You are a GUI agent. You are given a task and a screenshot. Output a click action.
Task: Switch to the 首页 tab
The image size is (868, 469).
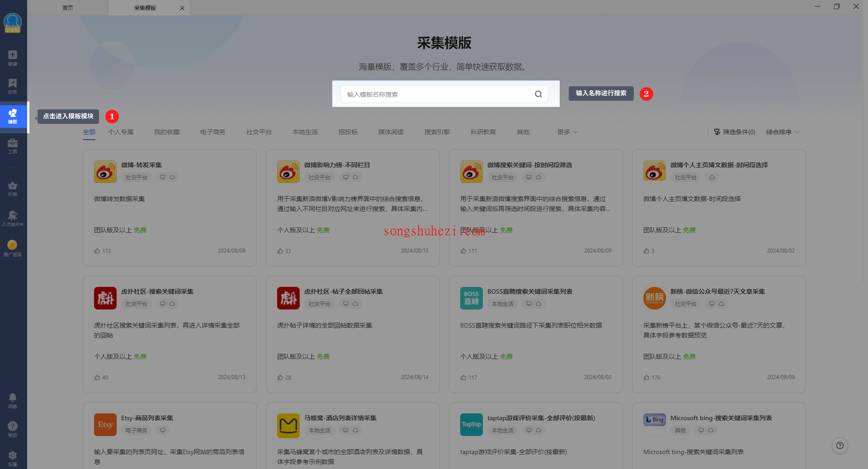[68, 8]
